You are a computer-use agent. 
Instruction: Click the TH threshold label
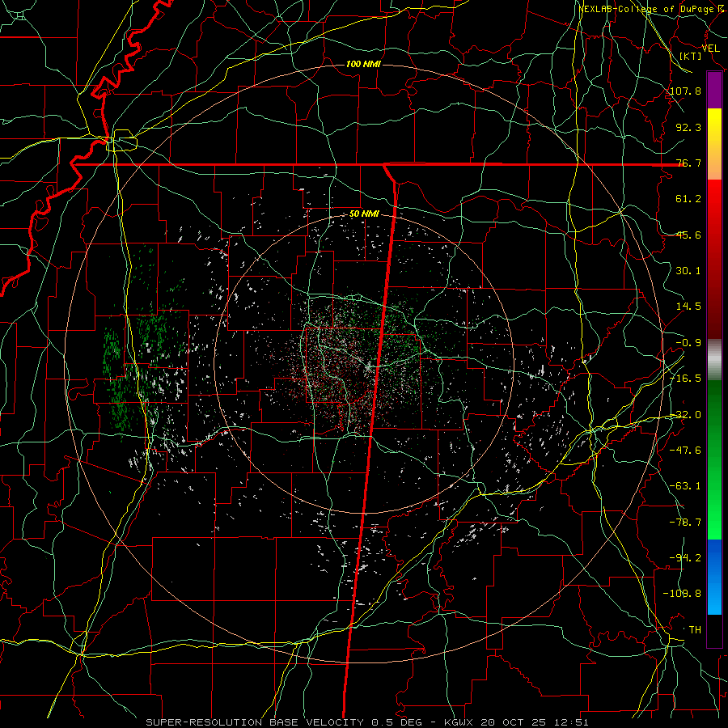pos(695,630)
